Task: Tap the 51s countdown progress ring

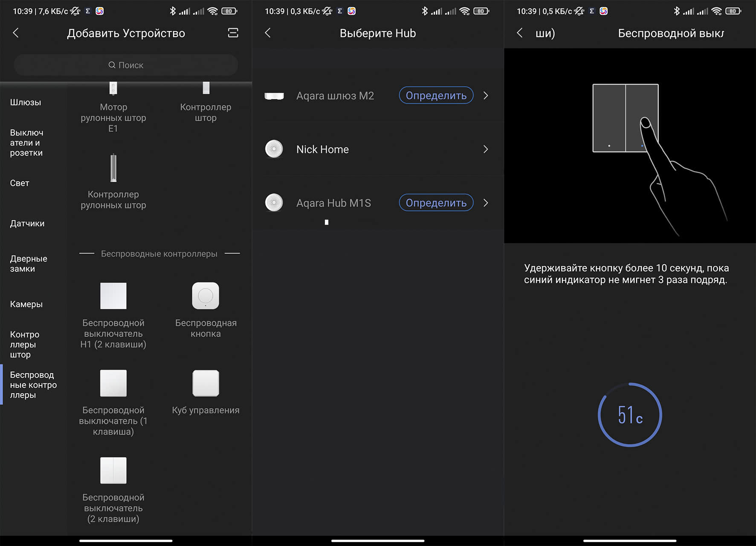Action: coord(629,415)
